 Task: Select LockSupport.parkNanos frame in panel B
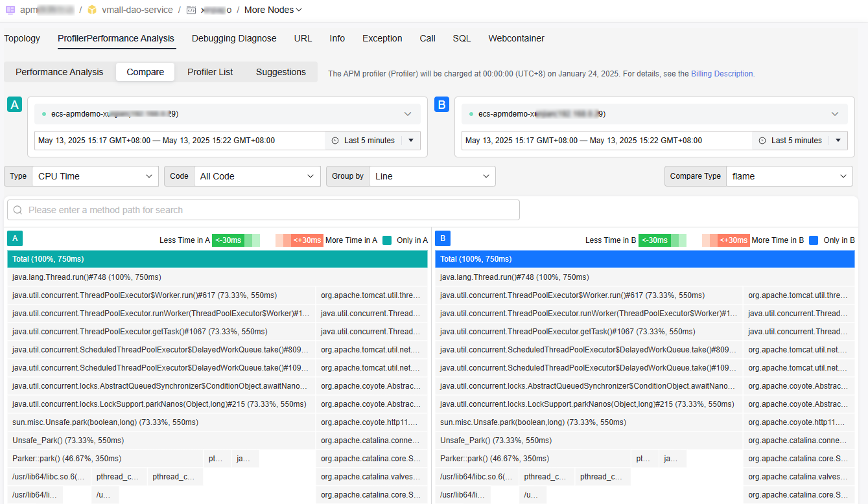tap(589, 404)
